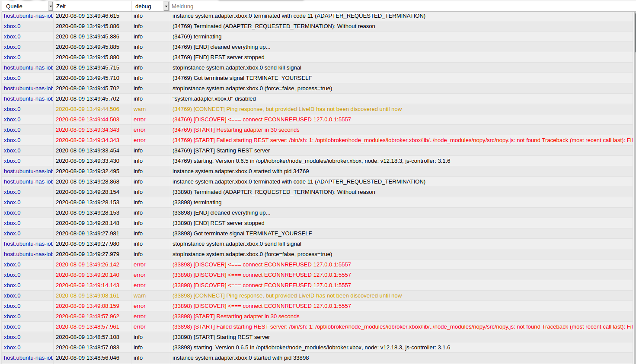Select '(34769) [END] REST server stopped' message

(x=218, y=57)
